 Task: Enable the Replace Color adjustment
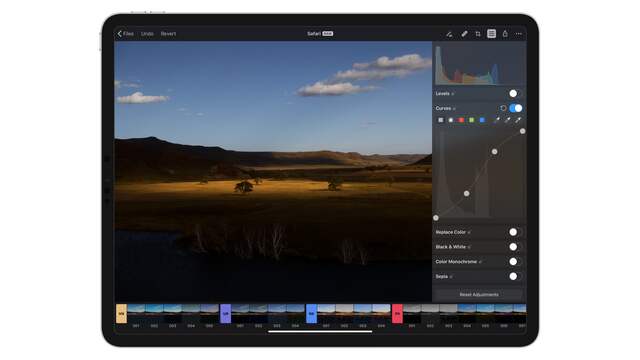pyautogui.click(x=515, y=232)
